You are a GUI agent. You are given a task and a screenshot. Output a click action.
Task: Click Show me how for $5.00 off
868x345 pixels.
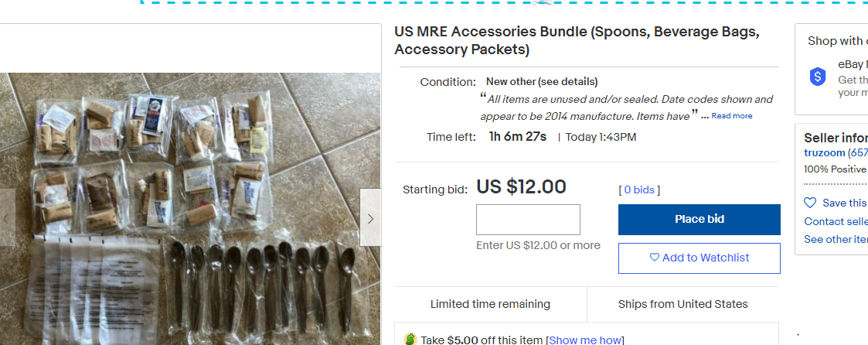tap(584, 340)
